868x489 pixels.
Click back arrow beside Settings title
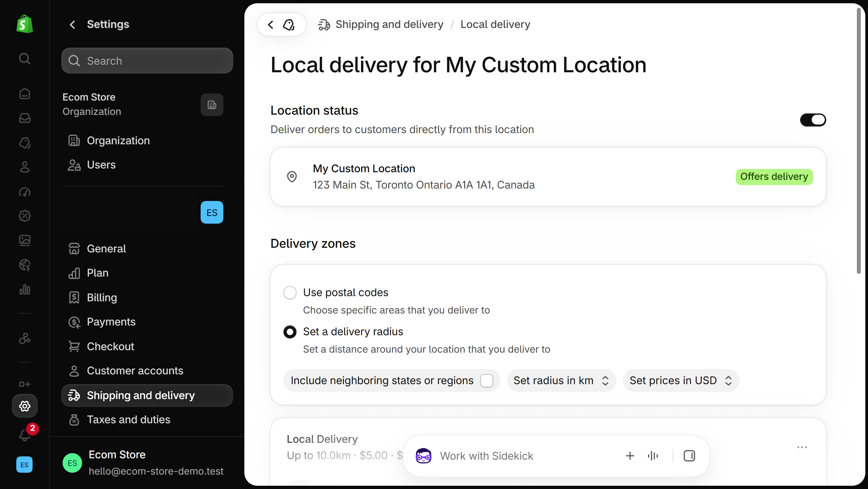(x=72, y=25)
